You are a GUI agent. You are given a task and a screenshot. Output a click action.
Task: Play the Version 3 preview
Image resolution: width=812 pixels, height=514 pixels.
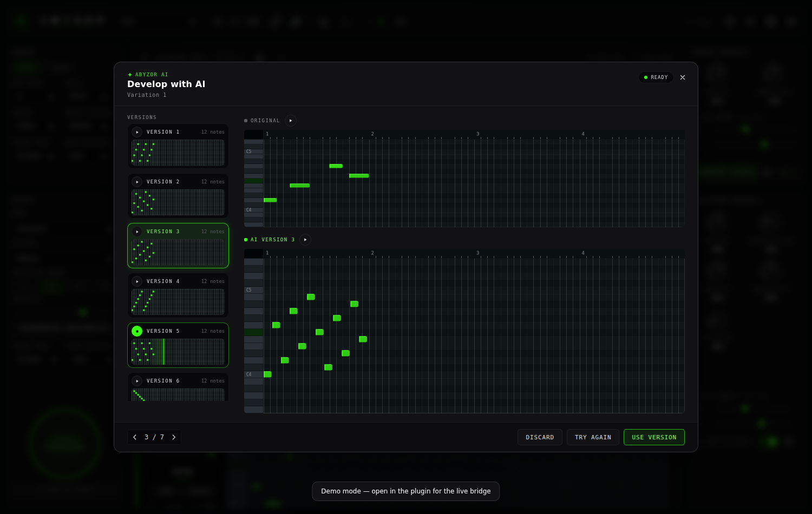[x=137, y=232]
